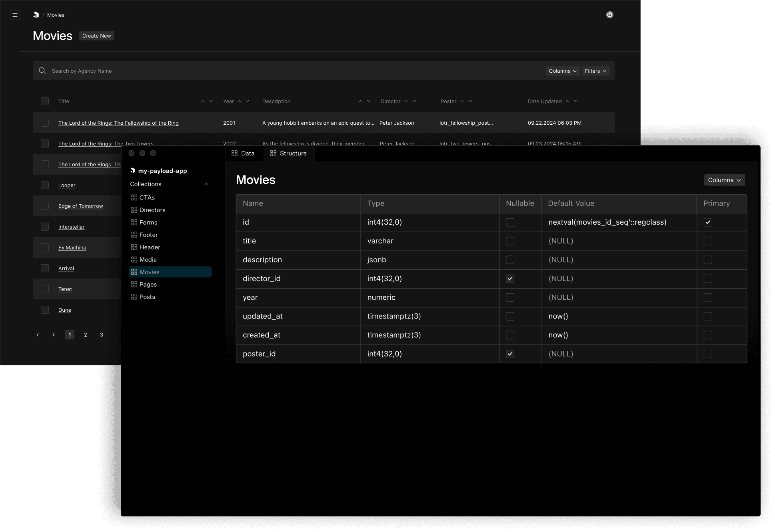This screenshot has height=532, width=775.
Task: Open The Fellowship of the Ring link
Action: (118, 123)
